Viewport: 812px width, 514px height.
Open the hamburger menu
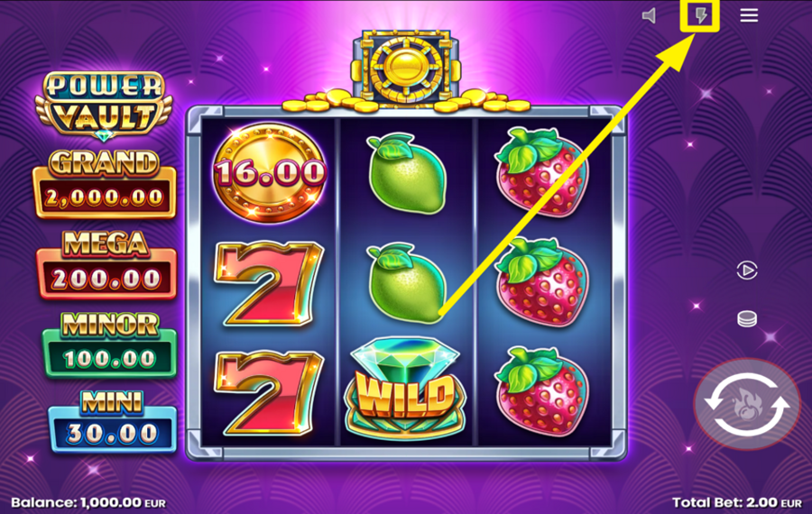click(x=749, y=15)
